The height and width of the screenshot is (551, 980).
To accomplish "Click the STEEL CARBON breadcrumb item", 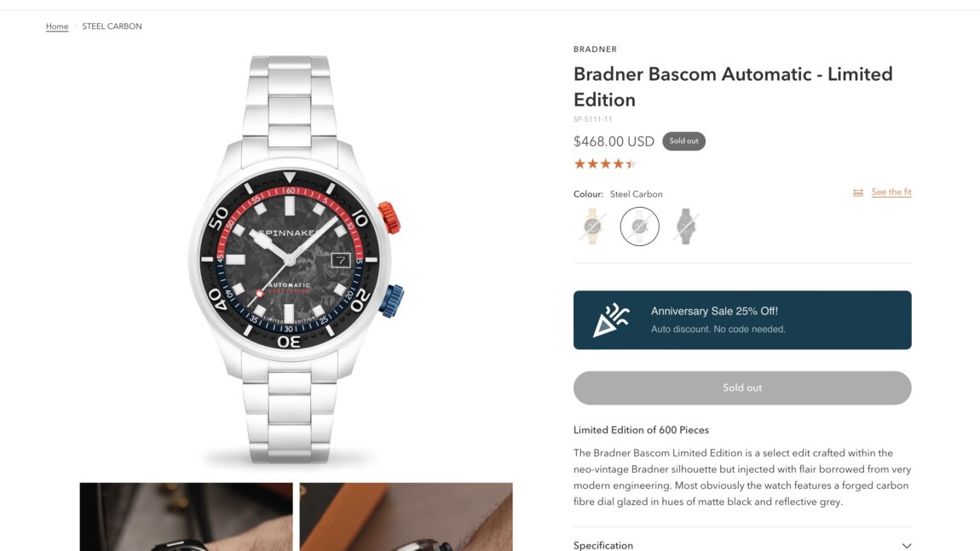I will (112, 26).
